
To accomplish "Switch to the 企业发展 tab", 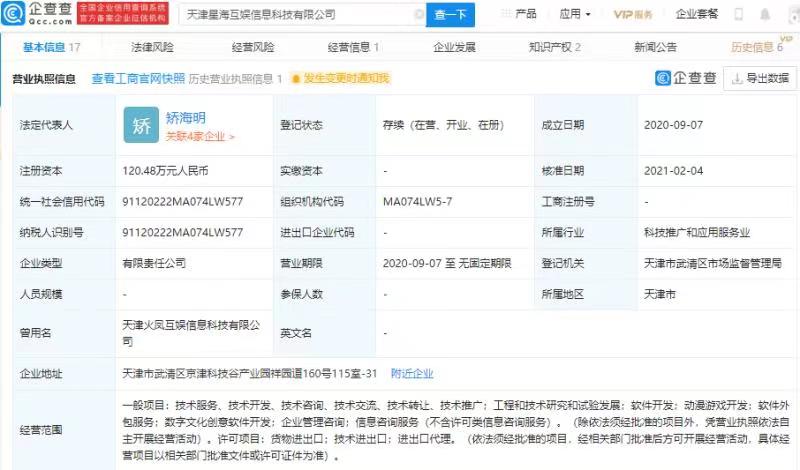I will [454, 47].
